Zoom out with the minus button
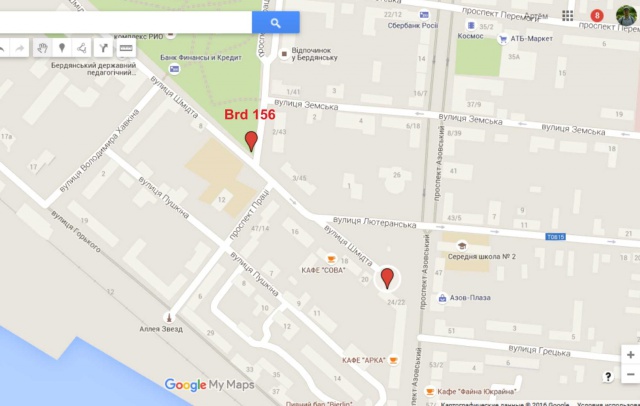The image size is (640, 406). pos(631,374)
